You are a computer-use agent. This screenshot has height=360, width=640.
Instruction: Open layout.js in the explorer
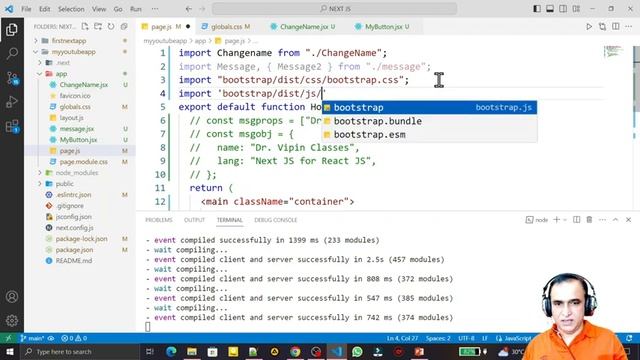click(80, 118)
